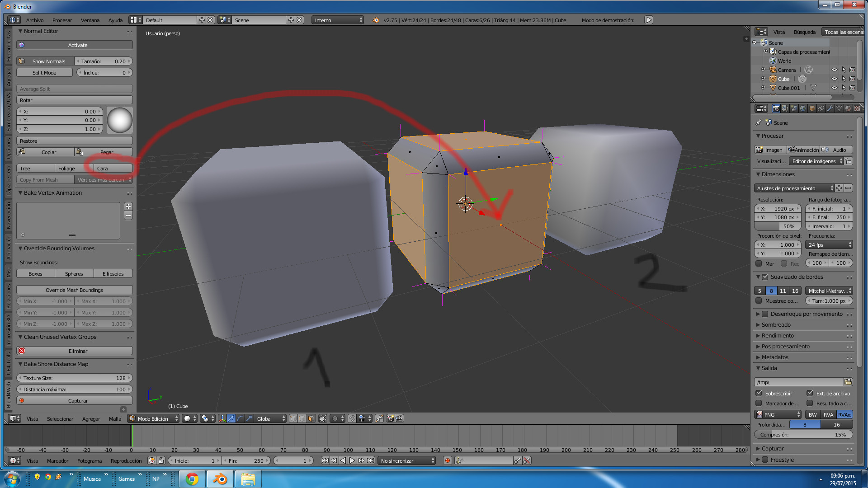Image resolution: width=868 pixels, height=488 pixels.
Task: Expand the Camera item in outliner
Action: (763, 70)
